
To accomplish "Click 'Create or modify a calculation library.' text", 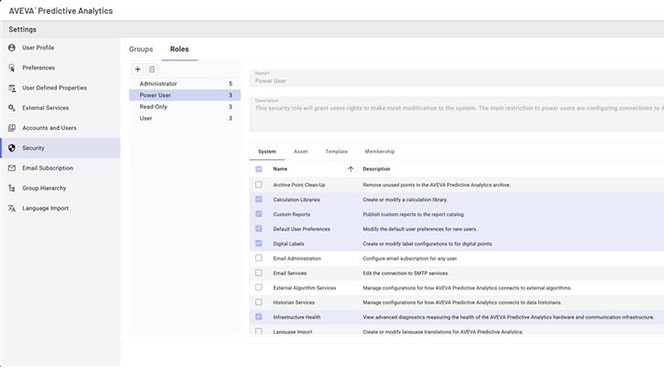I will point(405,200).
